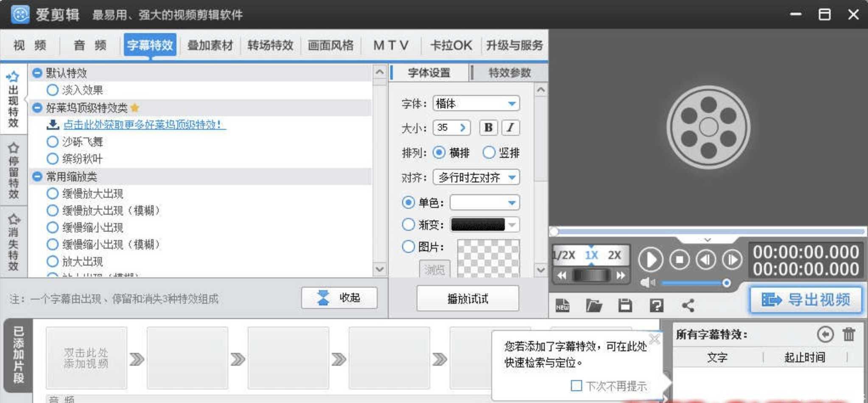Click the preview progress bar handle
Image resolution: width=868 pixels, height=403 pixels.
point(554,231)
